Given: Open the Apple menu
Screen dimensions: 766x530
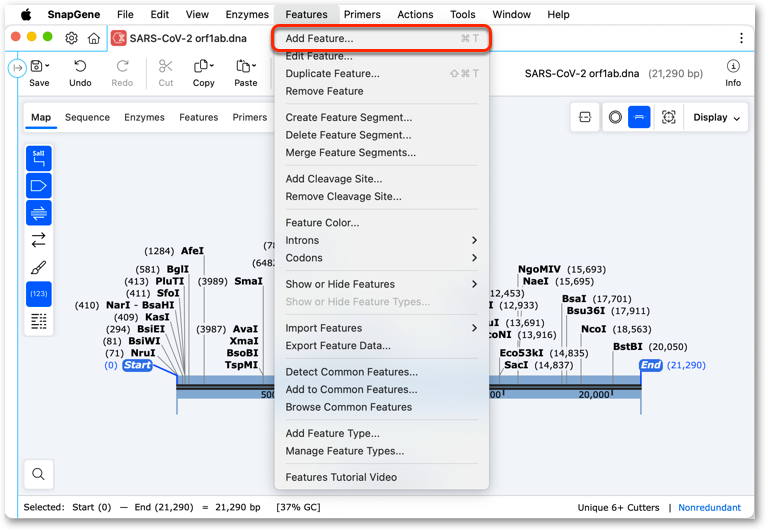Looking at the screenshot, I should (x=26, y=15).
